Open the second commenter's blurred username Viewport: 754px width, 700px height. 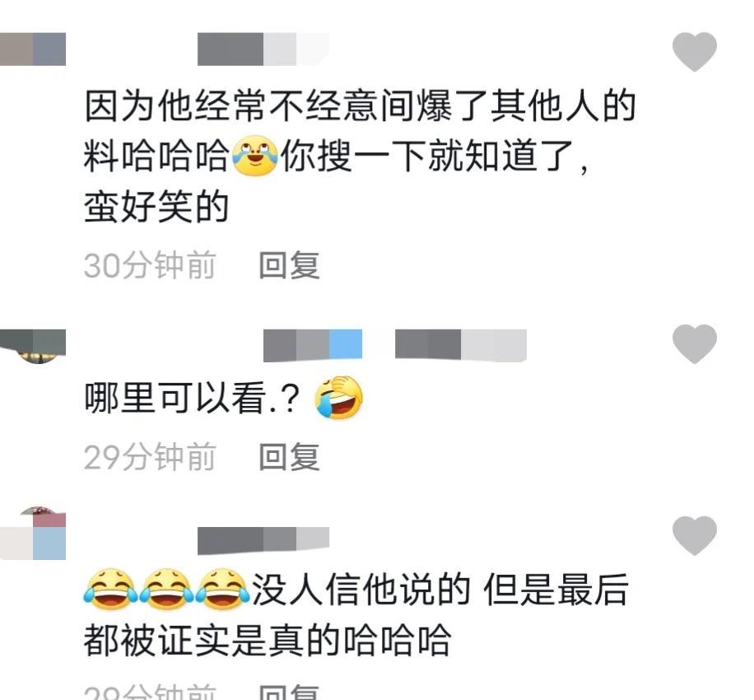tap(313, 345)
